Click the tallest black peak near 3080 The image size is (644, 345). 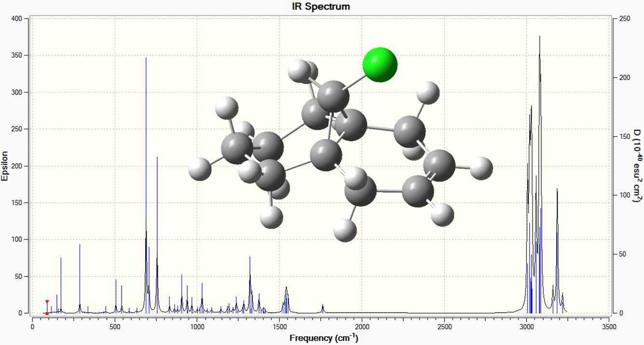click(539, 175)
